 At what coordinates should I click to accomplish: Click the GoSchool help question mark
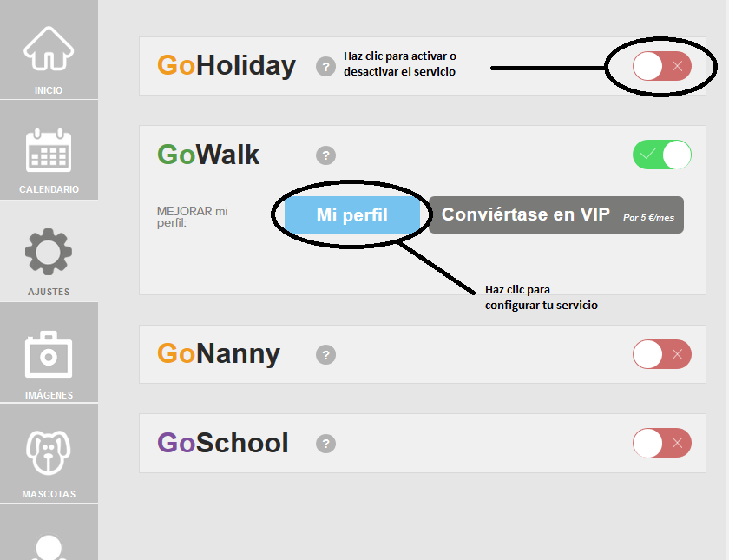[325, 443]
